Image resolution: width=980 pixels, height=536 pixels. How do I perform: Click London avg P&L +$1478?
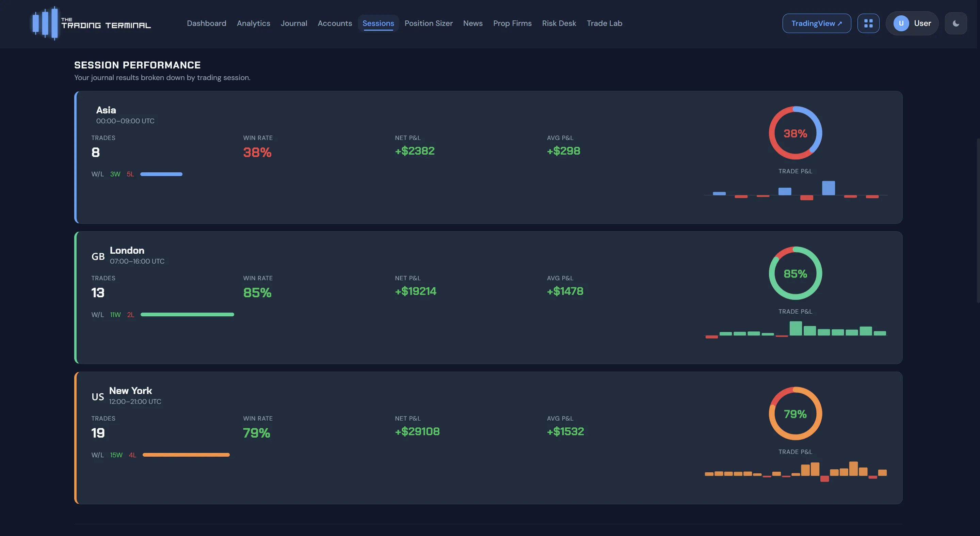click(565, 291)
